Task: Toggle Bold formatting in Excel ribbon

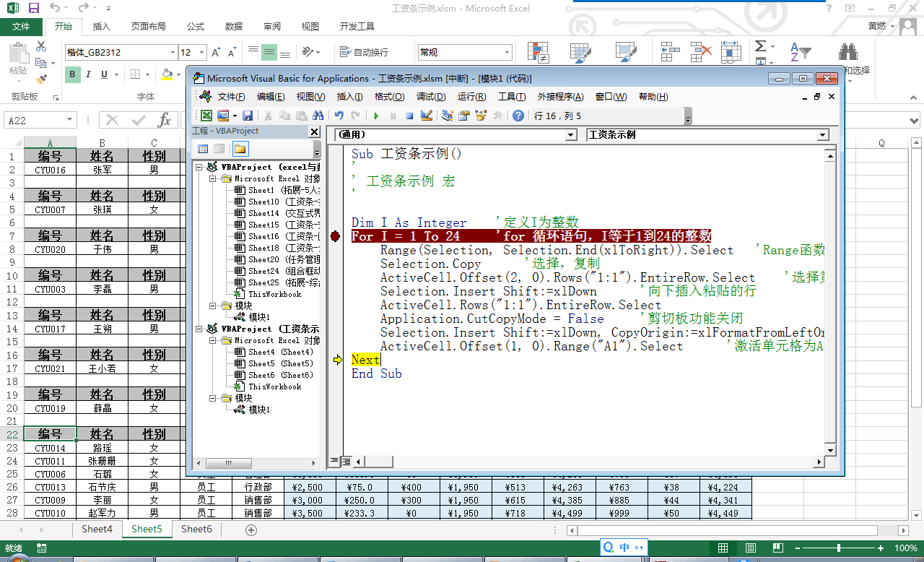Action: point(72,74)
